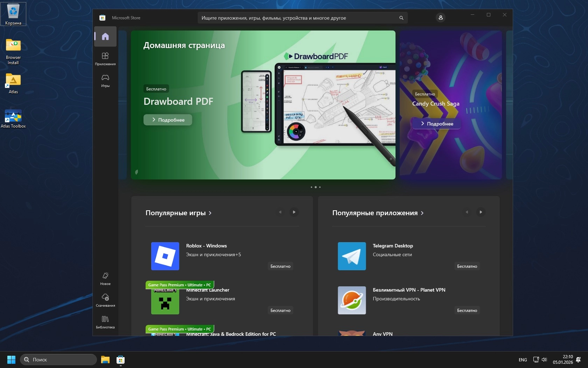Screen dimensions: 588x368
Task: Open the Новое sidebar item
Action: point(105,279)
